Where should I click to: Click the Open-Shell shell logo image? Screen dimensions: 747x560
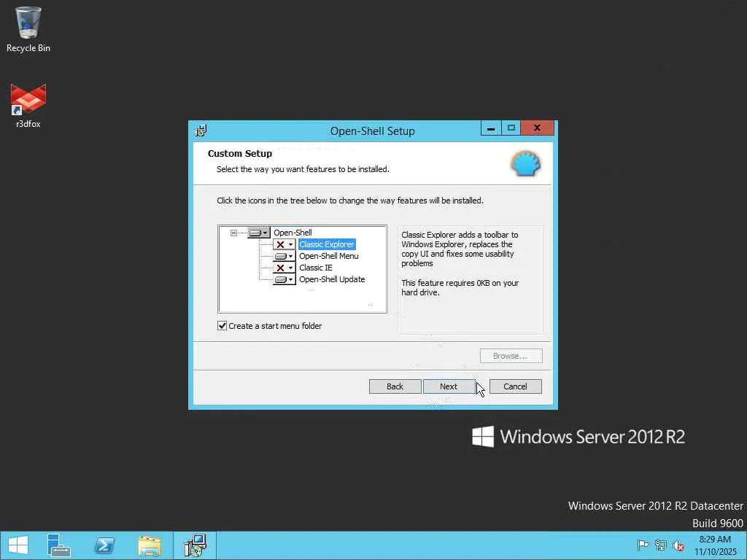(x=526, y=164)
